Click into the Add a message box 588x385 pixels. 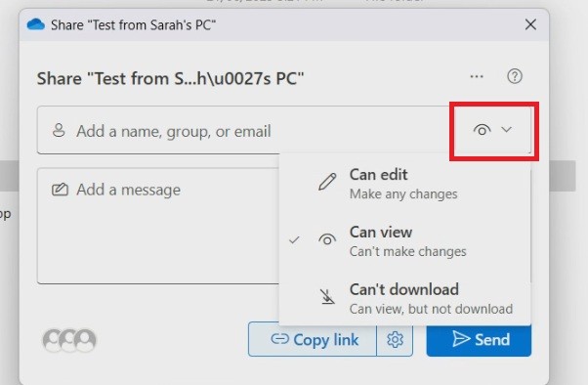(158, 226)
